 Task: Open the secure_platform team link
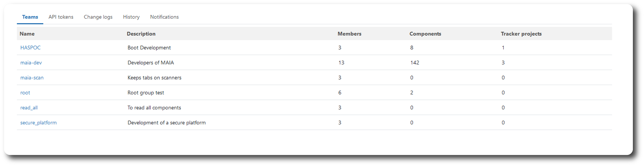coord(38,123)
